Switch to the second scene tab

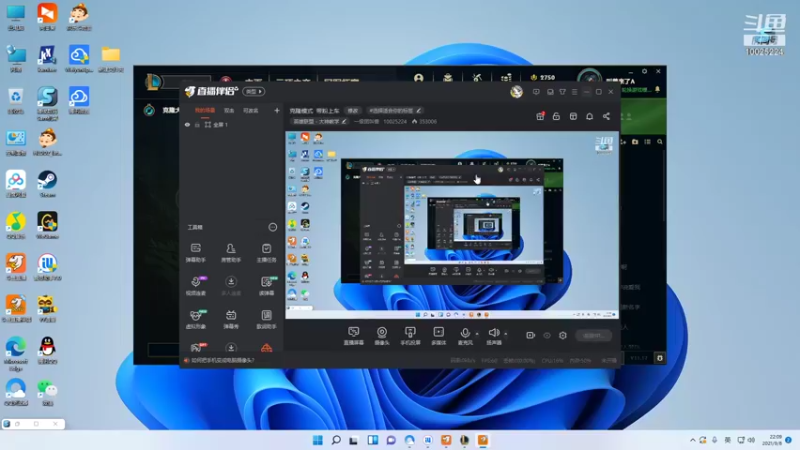229,110
